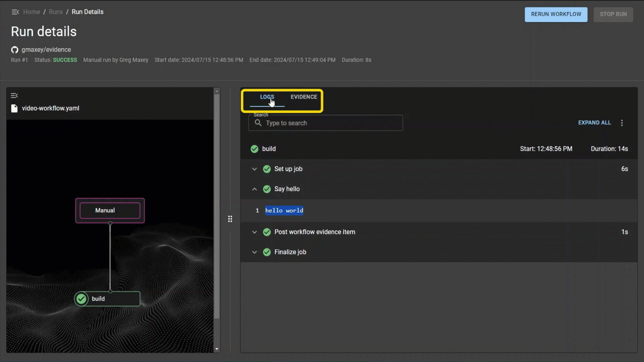
Task: Click the build job header name
Action: (269, 149)
